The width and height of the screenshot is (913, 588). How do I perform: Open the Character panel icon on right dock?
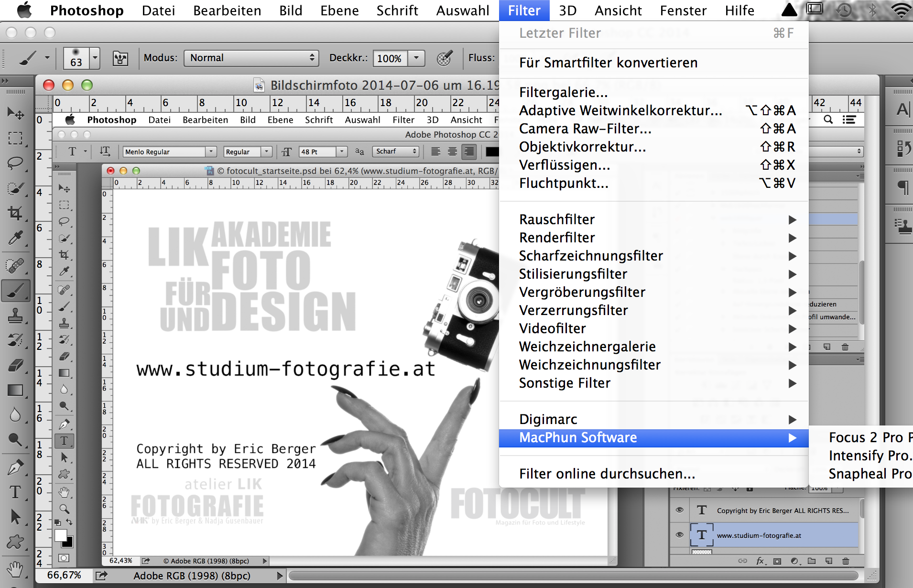point(902,109)
